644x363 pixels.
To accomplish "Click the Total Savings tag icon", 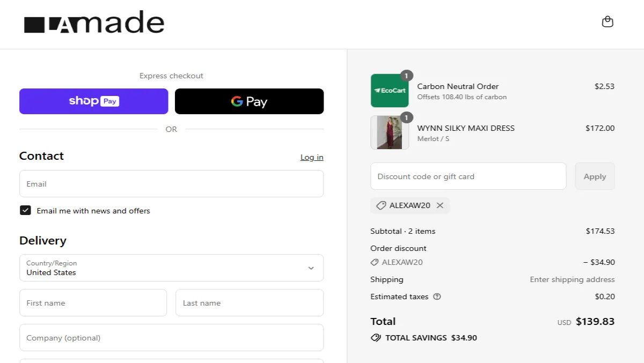I will [x=376, y=338].
